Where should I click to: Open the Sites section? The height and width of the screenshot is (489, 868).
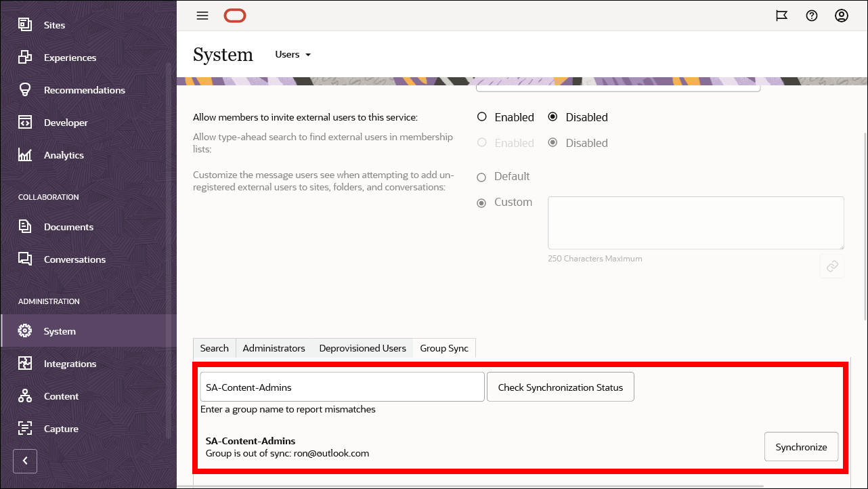pyautogui.click(x=54, y=24)
